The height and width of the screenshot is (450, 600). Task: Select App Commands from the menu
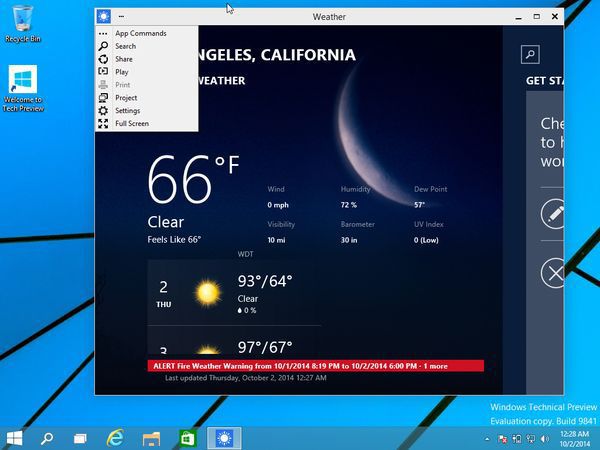coord(147,33)
